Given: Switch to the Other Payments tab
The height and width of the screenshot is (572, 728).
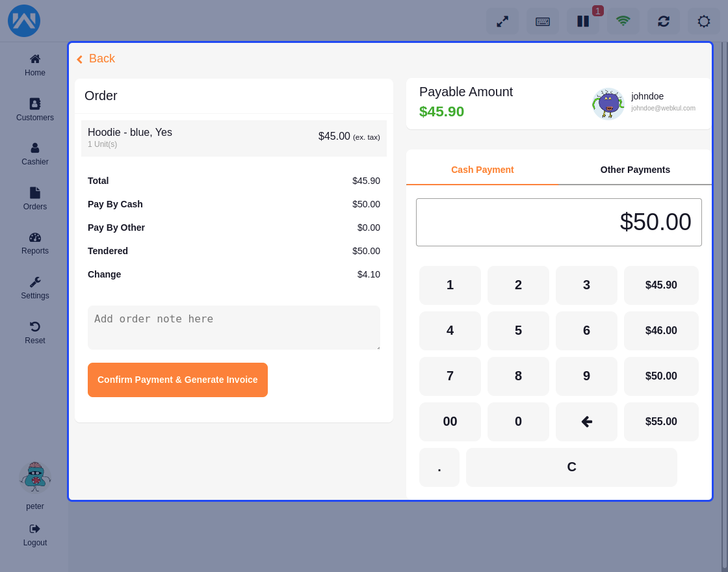Looking at the screenshot, I should 635,170.
